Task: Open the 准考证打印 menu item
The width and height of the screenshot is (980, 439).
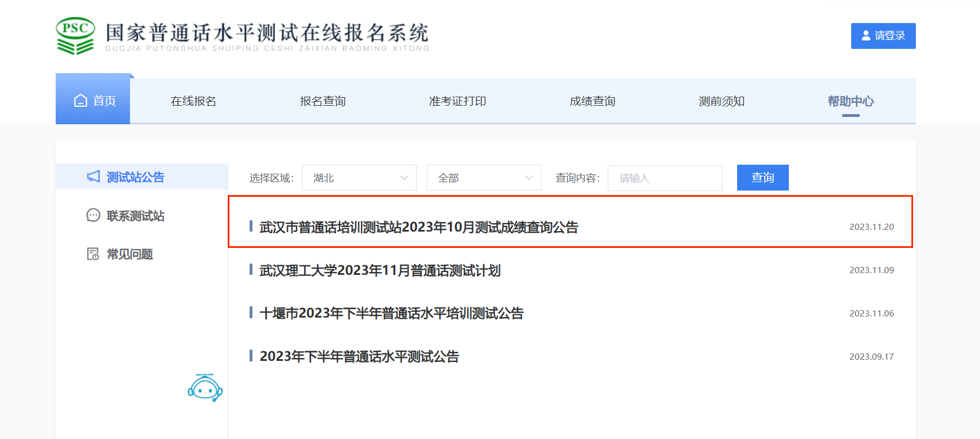Action: 458,101
